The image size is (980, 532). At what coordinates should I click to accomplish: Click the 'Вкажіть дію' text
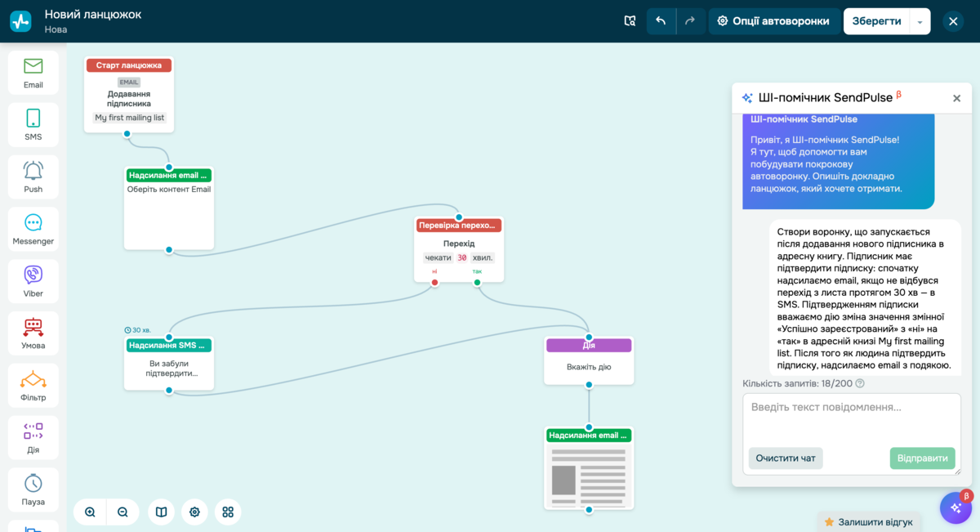point(589,367)
